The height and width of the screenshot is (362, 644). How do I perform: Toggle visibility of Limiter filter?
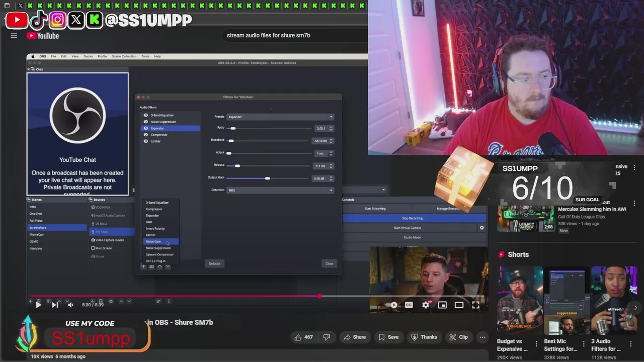pyautogui.click(x=146, y=141)
